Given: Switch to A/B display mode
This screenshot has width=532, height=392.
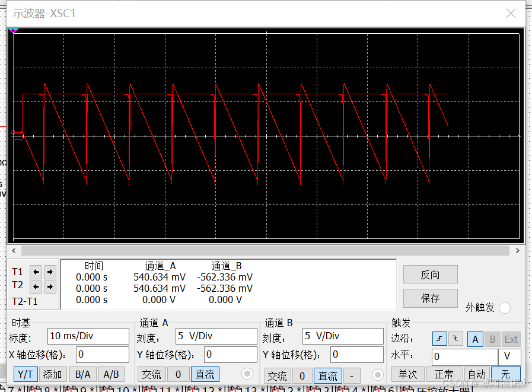Looking at the screenshot, I should pyautogui.click(x=112, y=374).
